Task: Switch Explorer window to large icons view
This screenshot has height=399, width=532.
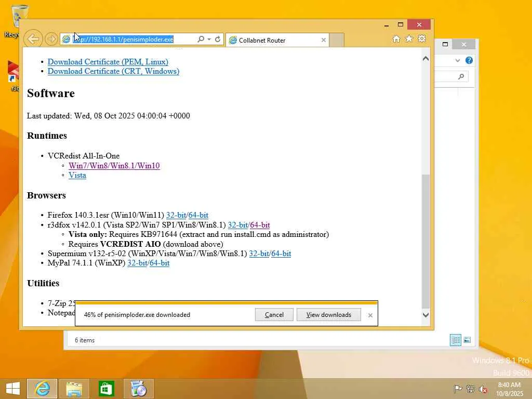Action: pos(467,340)
